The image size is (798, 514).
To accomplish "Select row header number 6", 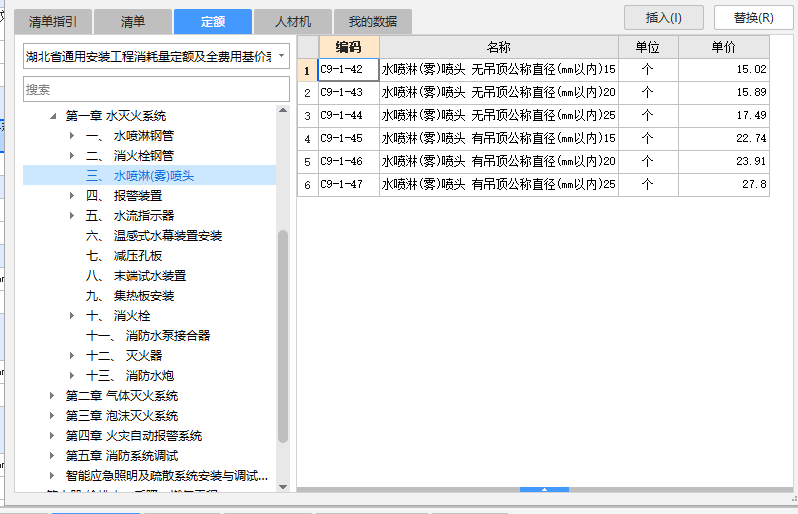I will [307, 184].
